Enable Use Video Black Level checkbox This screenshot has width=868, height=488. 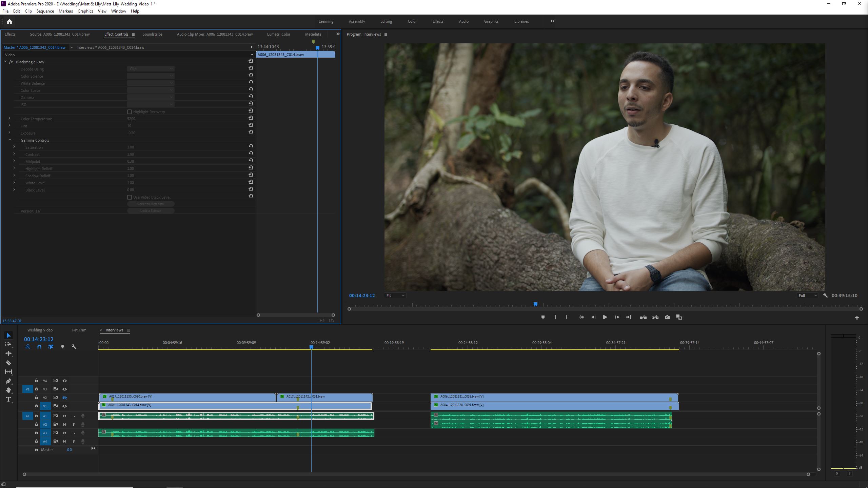coord(130,197)
